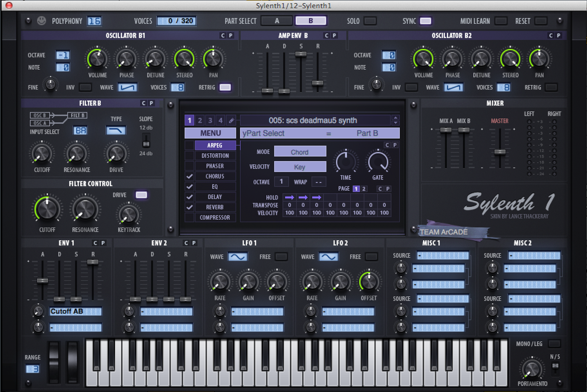This screenshot has width=587, height=392.
Task: Click the Oscillator B2 Stereo knob
Action: pos(510,59)
